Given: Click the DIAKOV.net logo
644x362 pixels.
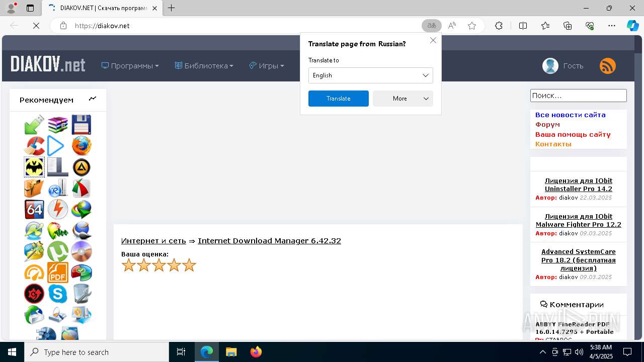Looking at the screenshot, I should click(x=48, y=65).
